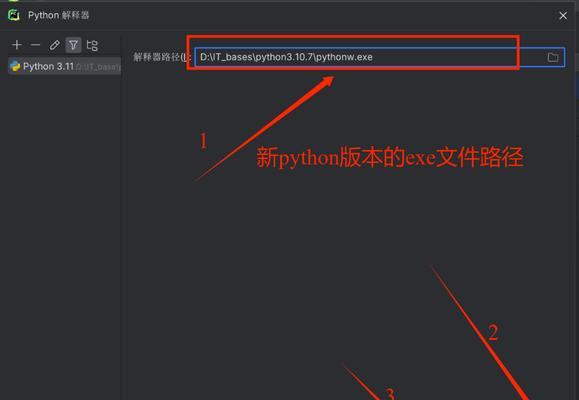Click the red annotation number 3

pos(390,394)
